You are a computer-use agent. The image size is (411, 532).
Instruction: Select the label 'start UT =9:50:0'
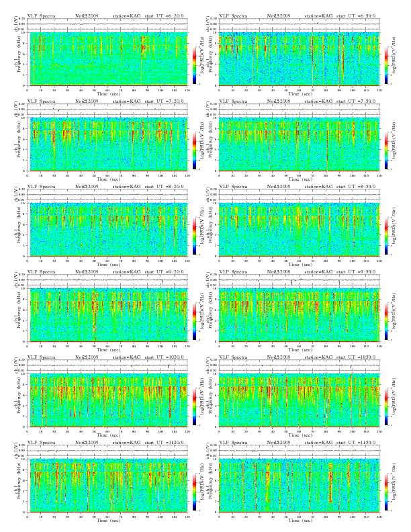(357, 272)
